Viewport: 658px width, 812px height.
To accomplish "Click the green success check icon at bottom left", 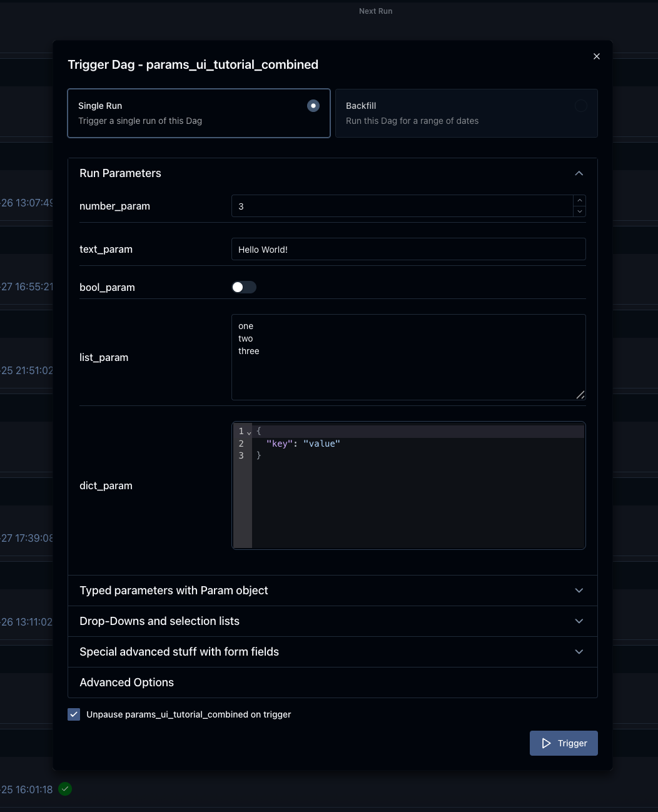I will pyautogui.click(x=65, y=789).
